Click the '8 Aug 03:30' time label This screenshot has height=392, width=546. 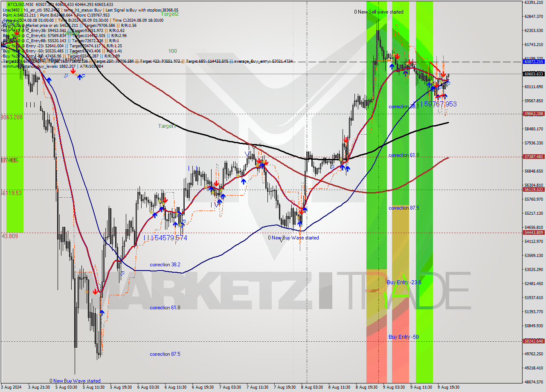point(312,387)
